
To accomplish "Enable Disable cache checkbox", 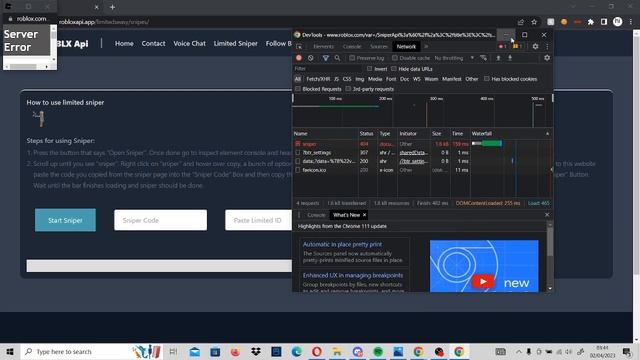I will (395, 58).
